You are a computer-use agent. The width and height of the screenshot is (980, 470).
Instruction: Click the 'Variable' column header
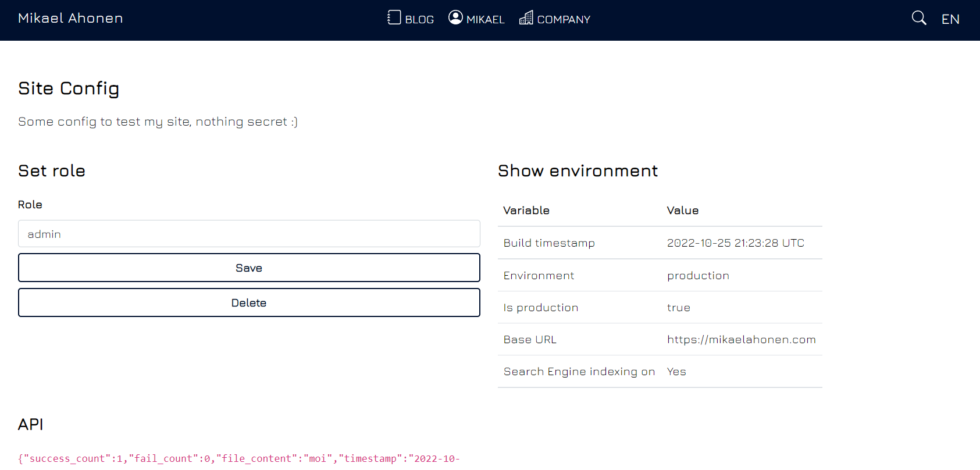[526, 211]
